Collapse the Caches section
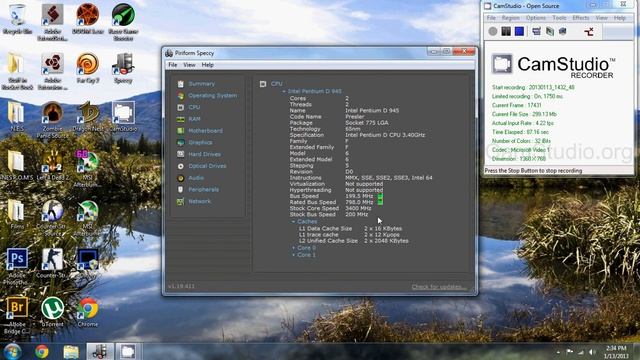 [x=293, y=222]
